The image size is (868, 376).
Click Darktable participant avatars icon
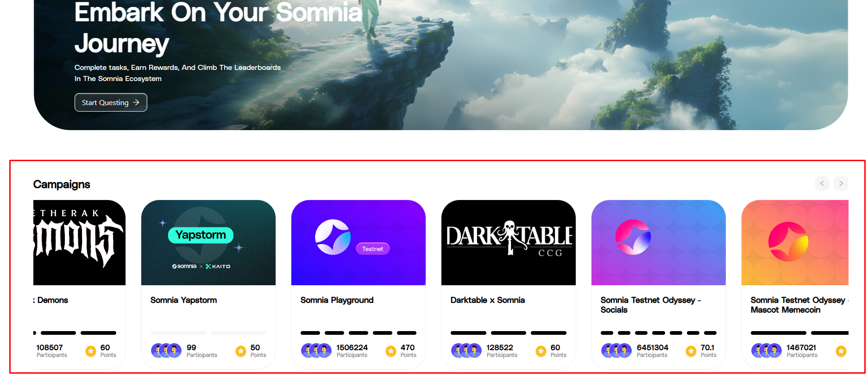pos(466,351)
